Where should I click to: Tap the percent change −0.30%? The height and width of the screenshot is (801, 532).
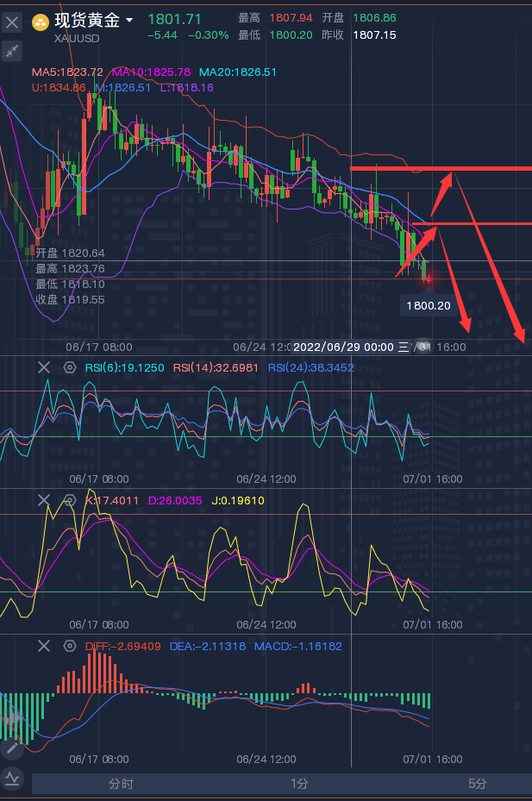(208, 35)
